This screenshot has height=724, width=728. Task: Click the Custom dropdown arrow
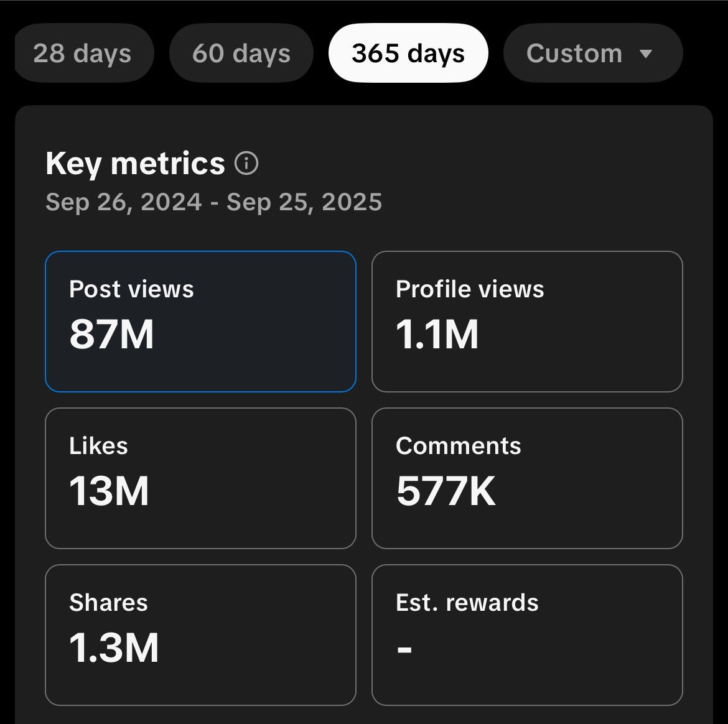pos(646,54)
